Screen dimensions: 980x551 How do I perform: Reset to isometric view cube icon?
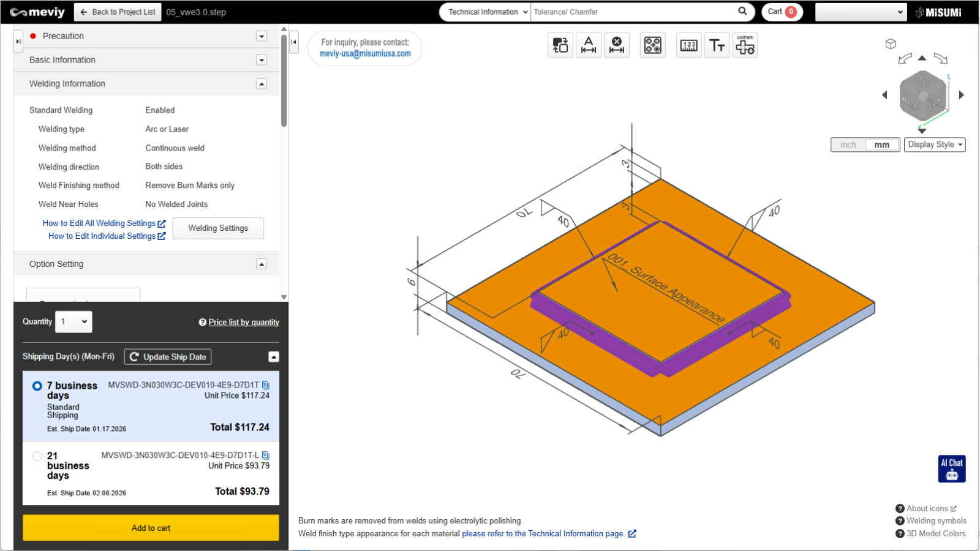891,44
